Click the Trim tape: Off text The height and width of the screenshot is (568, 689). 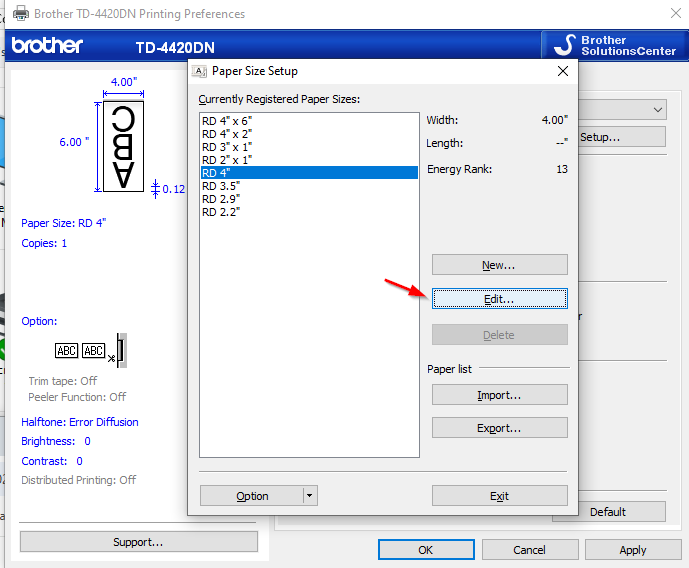click(x=63, y=381)
